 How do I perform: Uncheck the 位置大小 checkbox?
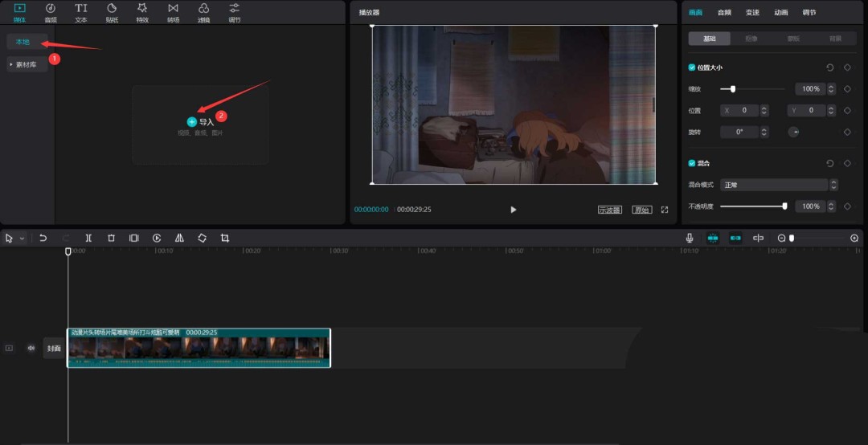coord(692,67)
